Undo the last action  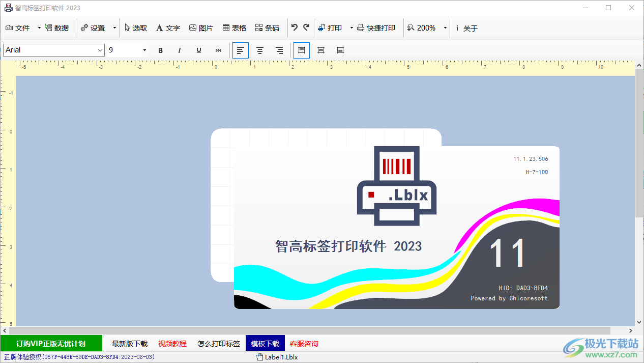(x=294, y=28)
